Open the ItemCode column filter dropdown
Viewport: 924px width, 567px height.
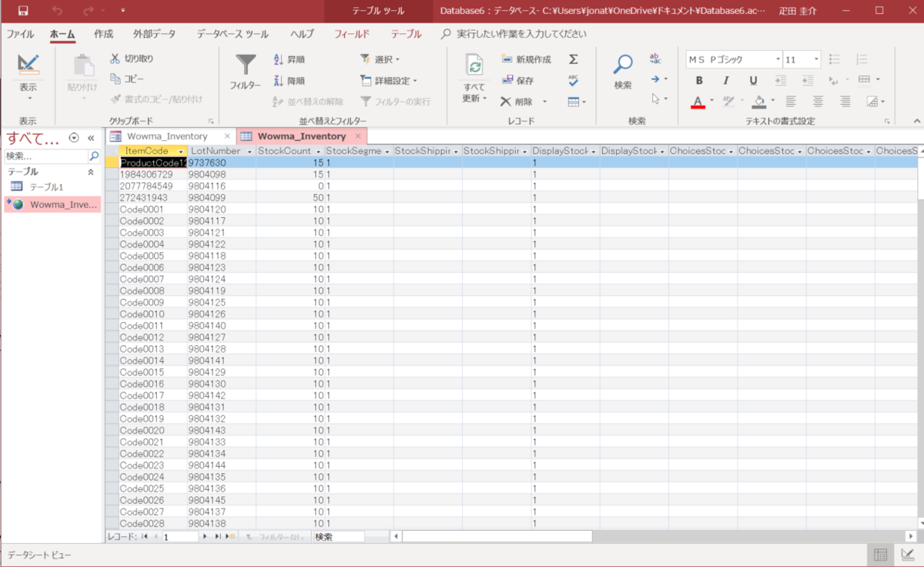click(182, 150)
